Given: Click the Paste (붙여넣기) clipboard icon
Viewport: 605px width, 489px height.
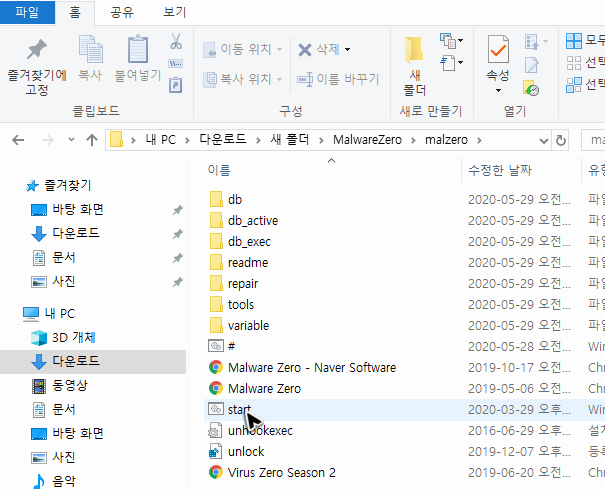Looking at the screenshot, I should pyautogui.click(x=137, y=49).
